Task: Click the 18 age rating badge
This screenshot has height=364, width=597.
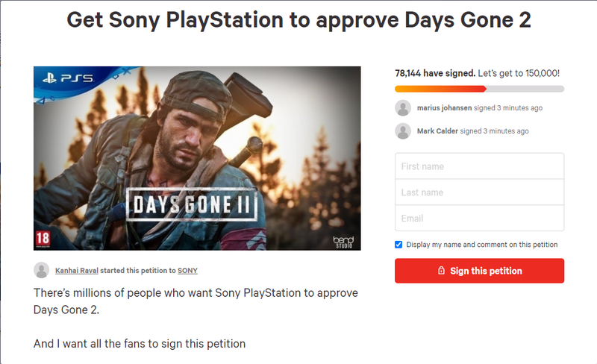Action: [42, 238]
